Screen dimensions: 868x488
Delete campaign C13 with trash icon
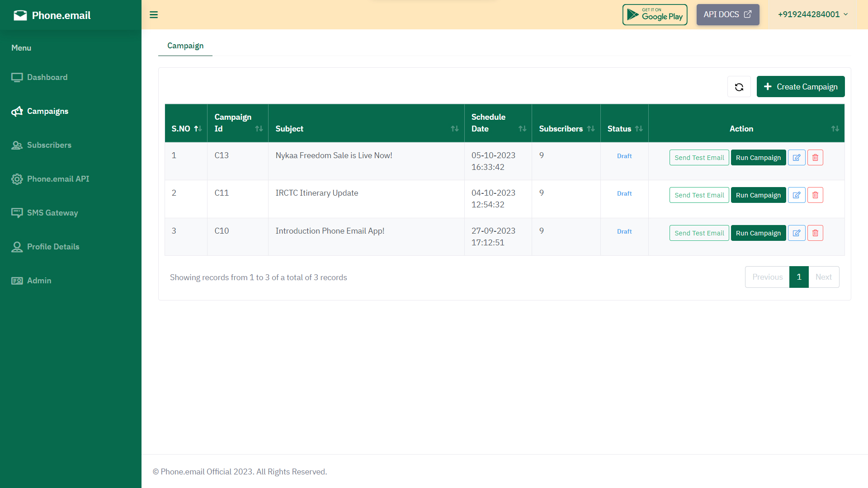click(x=815, y=158)
